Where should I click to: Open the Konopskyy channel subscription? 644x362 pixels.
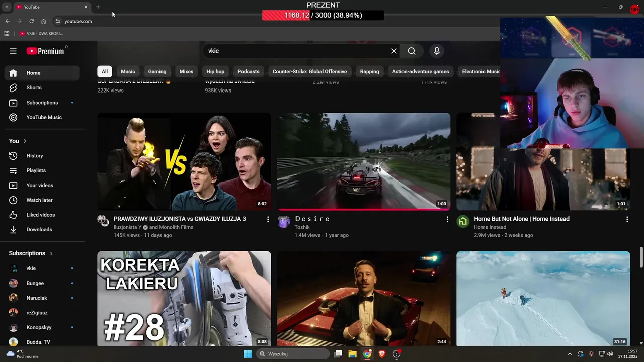(42, 327)
